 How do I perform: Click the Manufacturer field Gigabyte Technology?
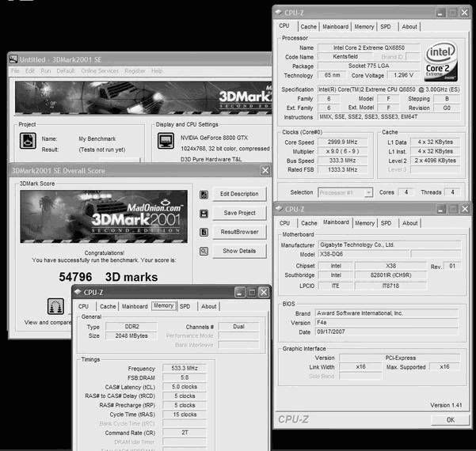pyautogui.click(x=390, y=244)
